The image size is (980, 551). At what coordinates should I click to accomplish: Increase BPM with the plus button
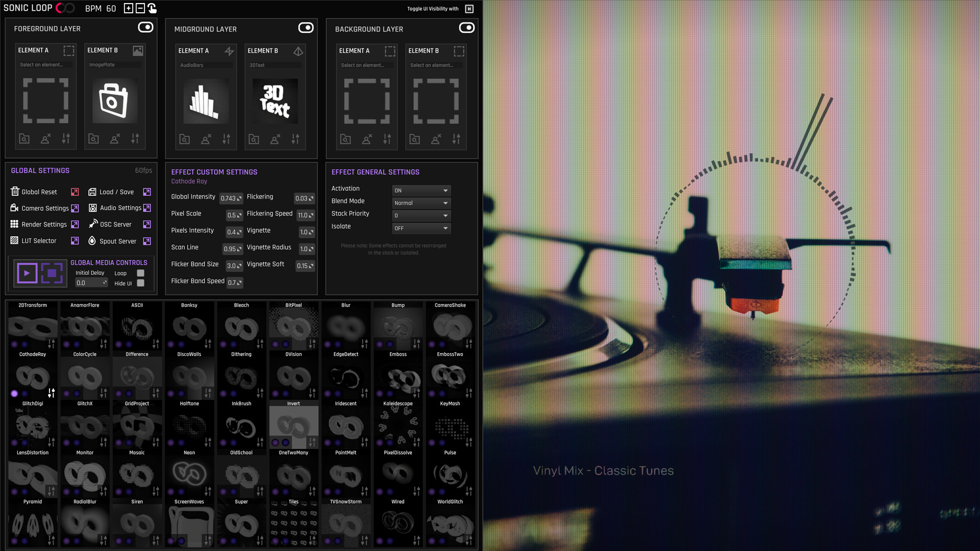(128, 8)
